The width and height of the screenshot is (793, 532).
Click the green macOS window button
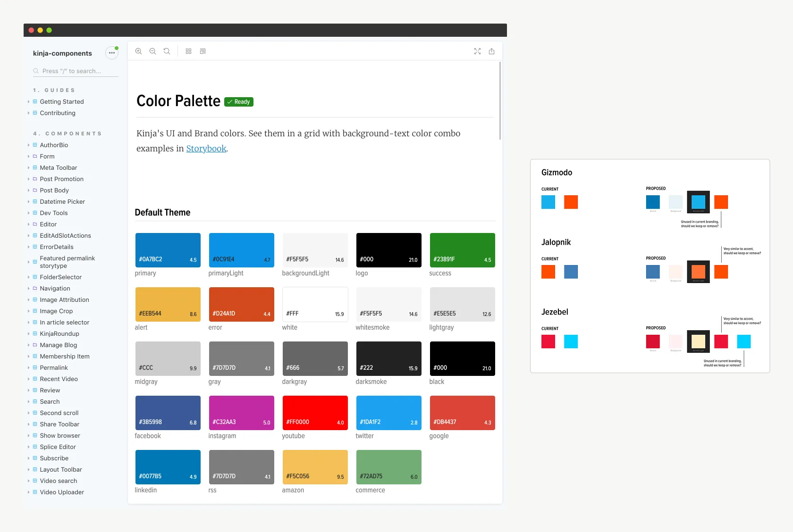click(x=49, y=30)
